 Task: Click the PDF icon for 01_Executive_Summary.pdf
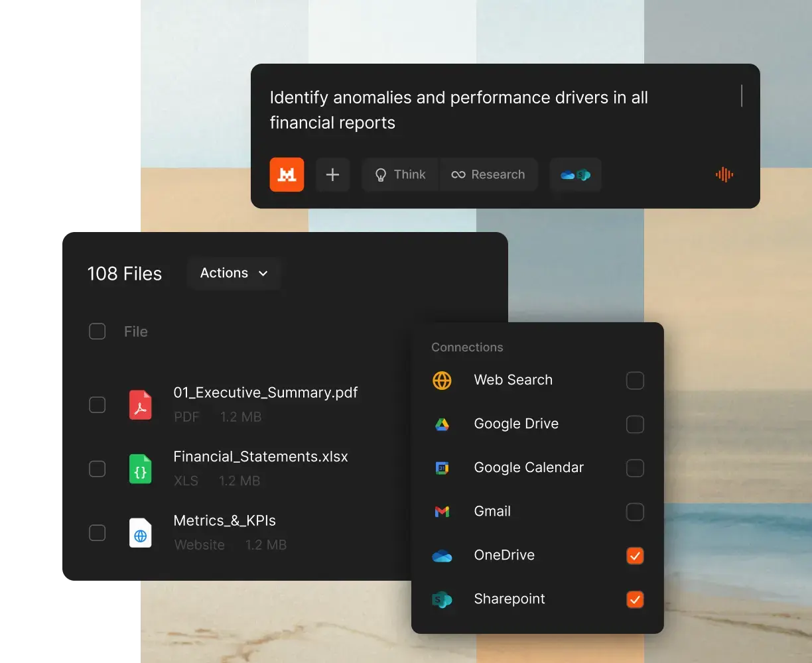point(141,404)
